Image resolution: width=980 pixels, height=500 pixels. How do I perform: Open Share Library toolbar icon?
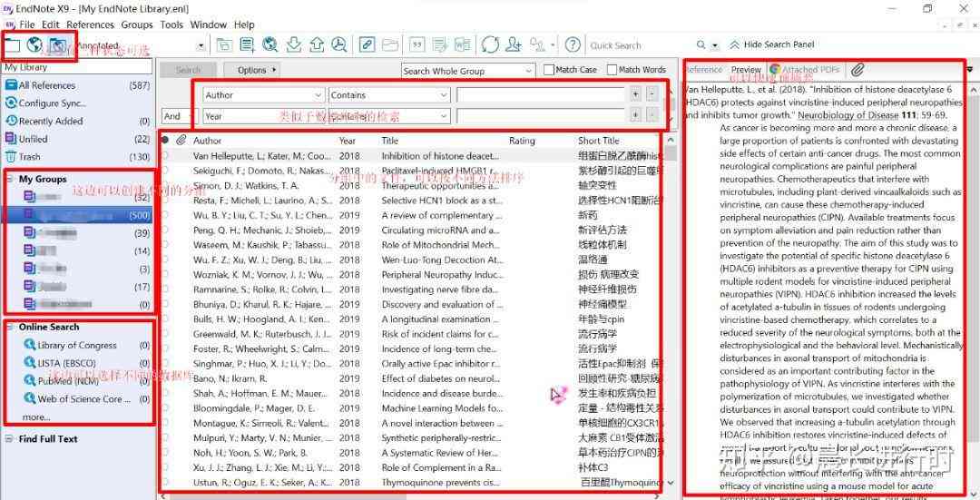coord(514,44)
